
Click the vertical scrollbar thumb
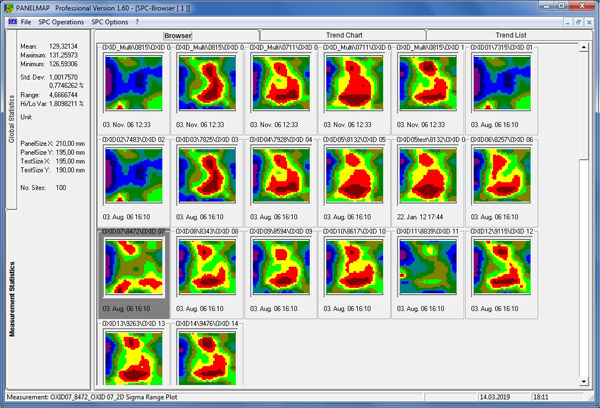coord(584,106)
